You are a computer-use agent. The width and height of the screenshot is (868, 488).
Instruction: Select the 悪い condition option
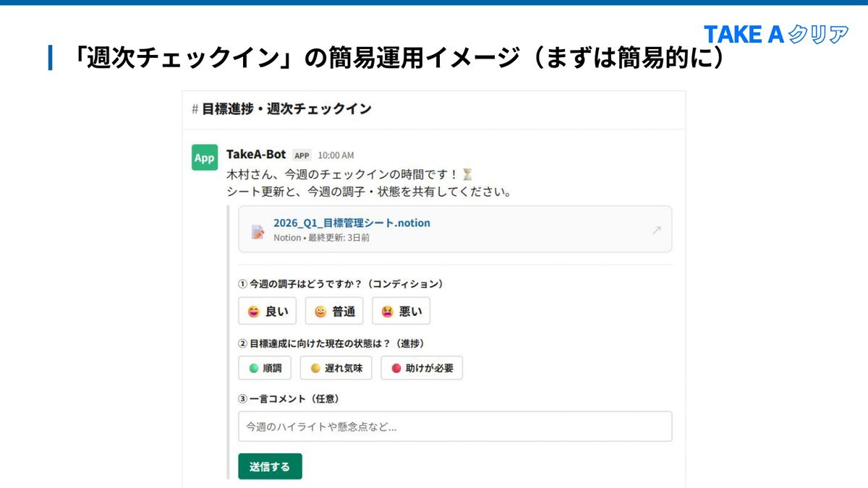point(401,311)
